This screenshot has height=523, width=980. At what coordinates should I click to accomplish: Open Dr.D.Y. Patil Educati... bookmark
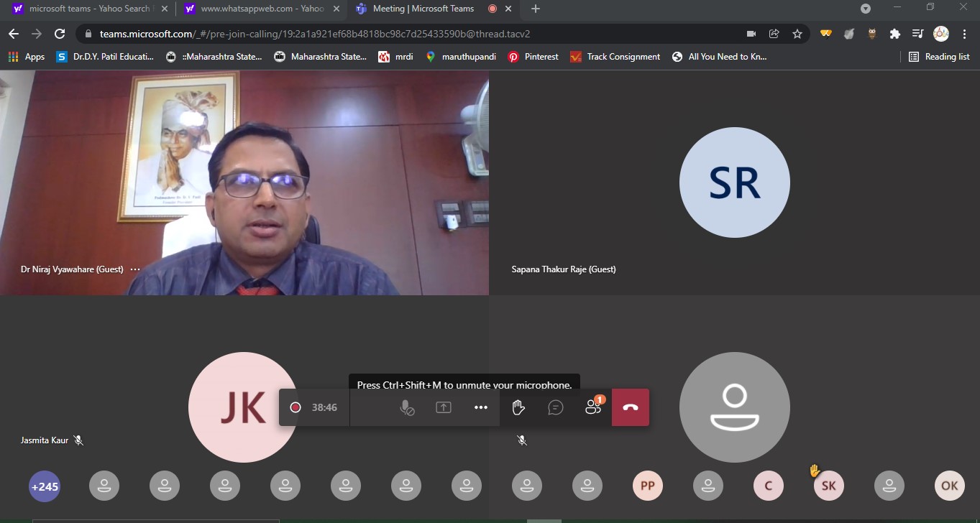pos(105,57)
